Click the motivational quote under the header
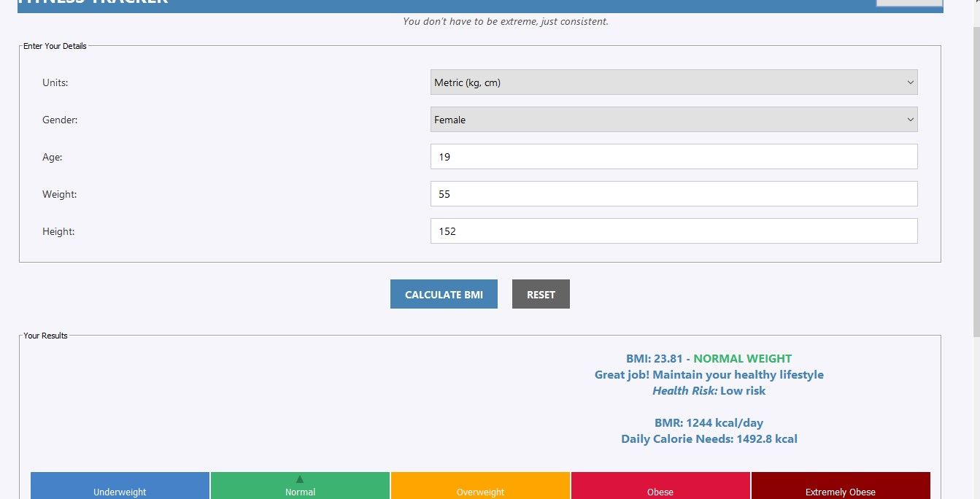This screenshot has height=499, width=980. coord(506,22)
